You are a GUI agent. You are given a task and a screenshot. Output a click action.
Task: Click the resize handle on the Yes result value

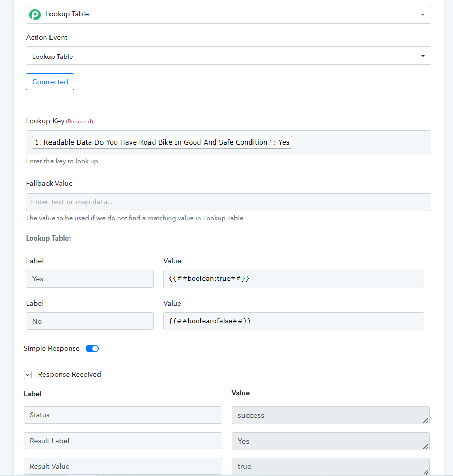click(426, 447)
